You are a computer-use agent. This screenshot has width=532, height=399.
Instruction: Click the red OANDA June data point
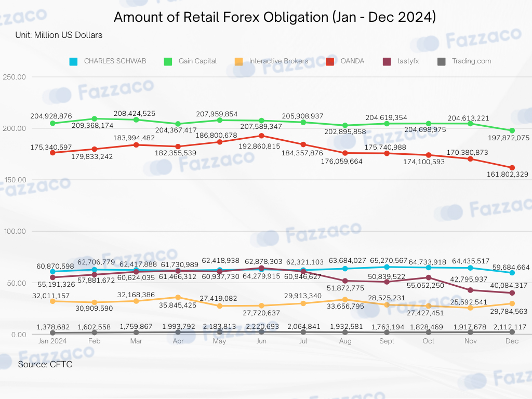[261, 136]
